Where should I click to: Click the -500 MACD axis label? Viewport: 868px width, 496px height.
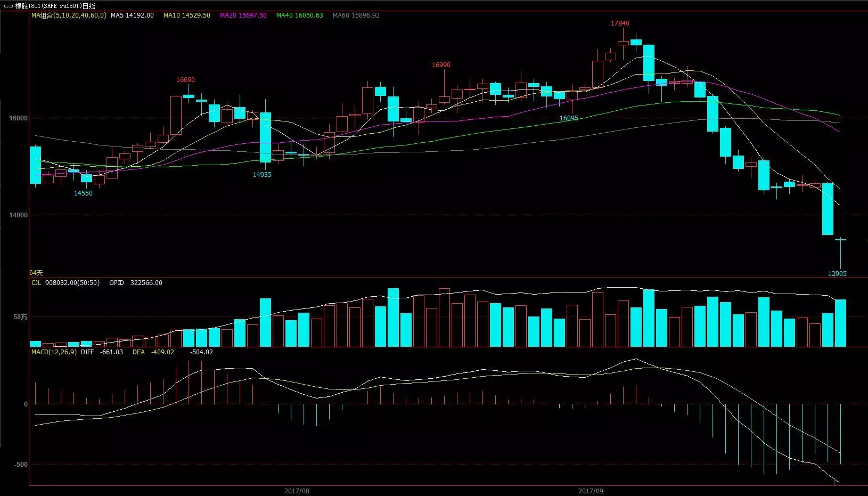coord(21,465)
